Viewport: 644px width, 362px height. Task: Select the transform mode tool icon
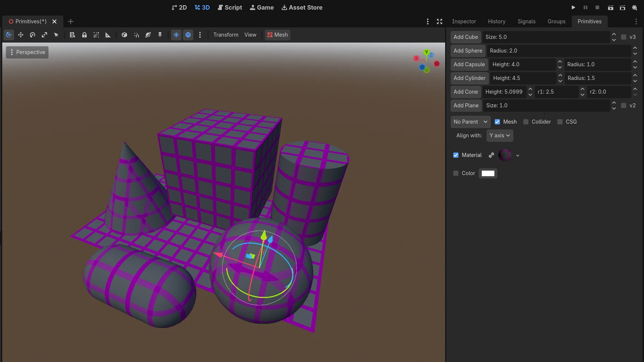click(x=9, y=35)
